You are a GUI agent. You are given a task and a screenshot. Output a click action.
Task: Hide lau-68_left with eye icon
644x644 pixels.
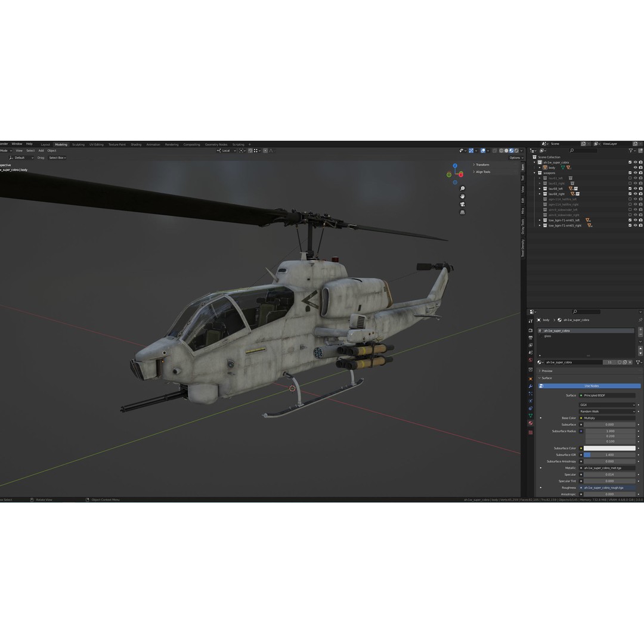click(635, 188)
